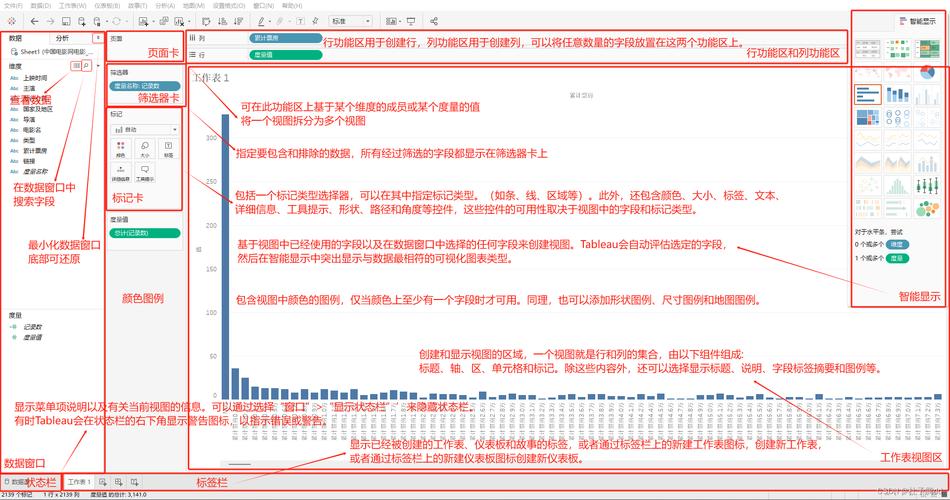This screenshot has width=950, height=500.
Task: Click the add new data source icon
Action: (82, 21)
